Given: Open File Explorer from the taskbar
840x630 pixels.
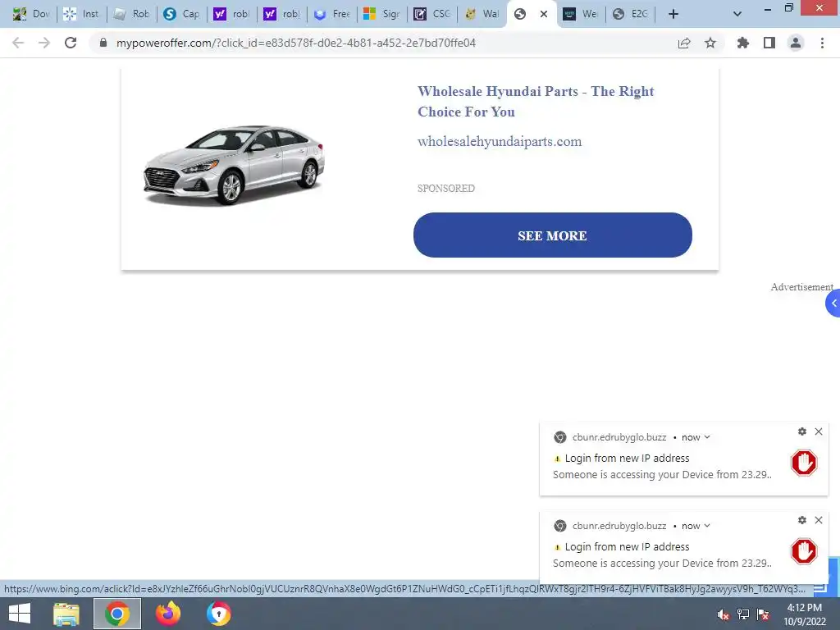Looking at the screenshot, I should (66, 614).
